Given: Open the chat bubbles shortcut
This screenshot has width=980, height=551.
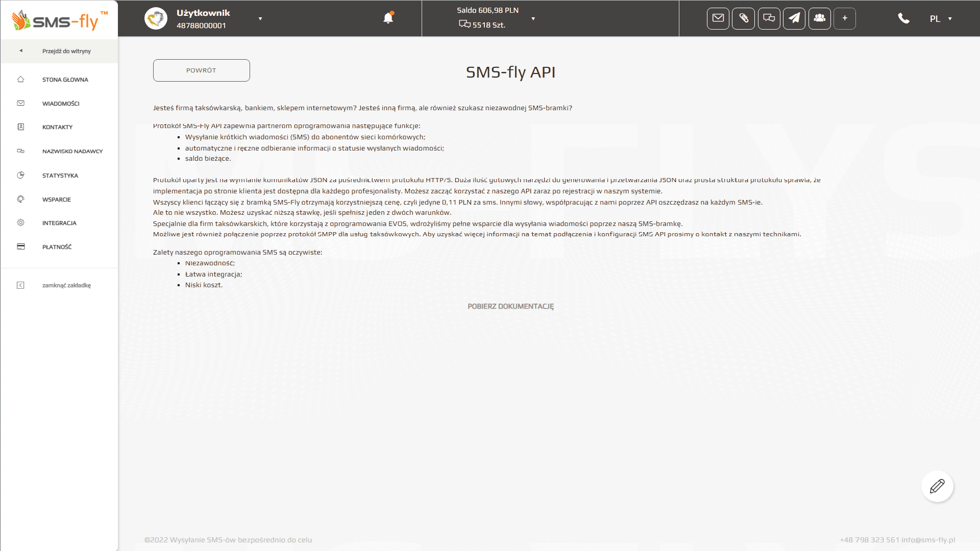Looking at the screenshot, I should tap(769, 18).
